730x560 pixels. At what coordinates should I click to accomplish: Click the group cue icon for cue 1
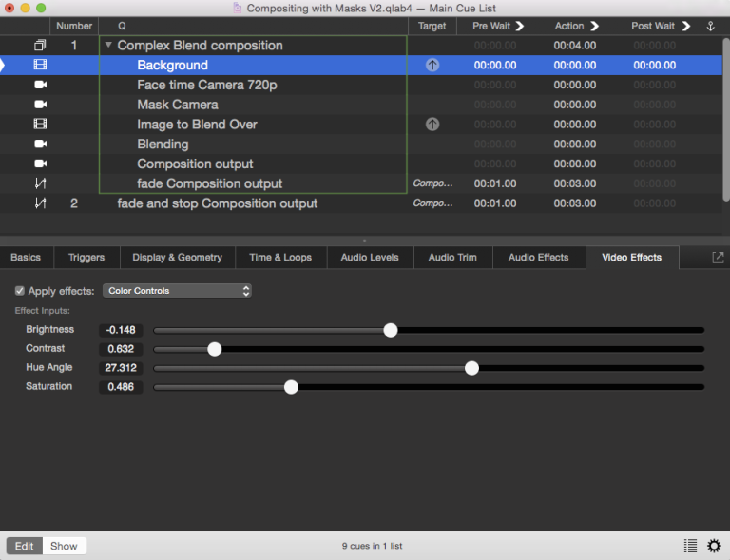click(40, 46)
